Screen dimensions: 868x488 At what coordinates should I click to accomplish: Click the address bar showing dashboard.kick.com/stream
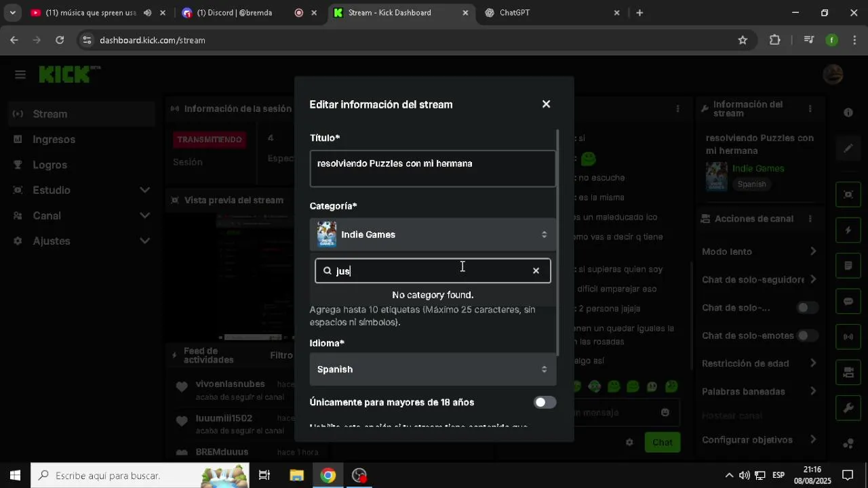414,40
